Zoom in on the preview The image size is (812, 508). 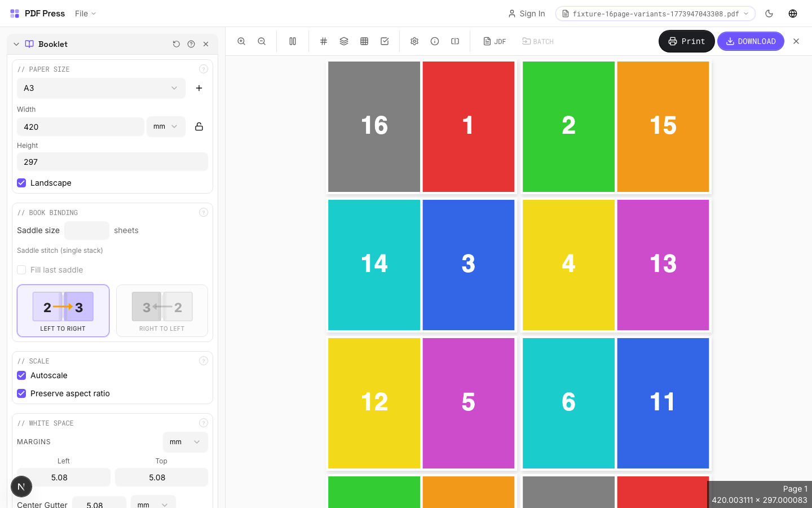pyautogui.click(x=241, y=41)
